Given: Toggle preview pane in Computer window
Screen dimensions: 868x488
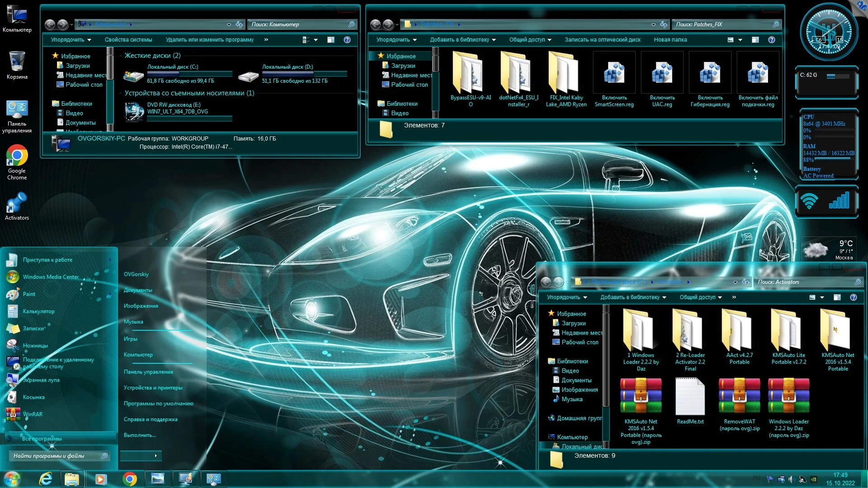Looking at the screenshot, I should pyautogui.click(x=330, y=40).
